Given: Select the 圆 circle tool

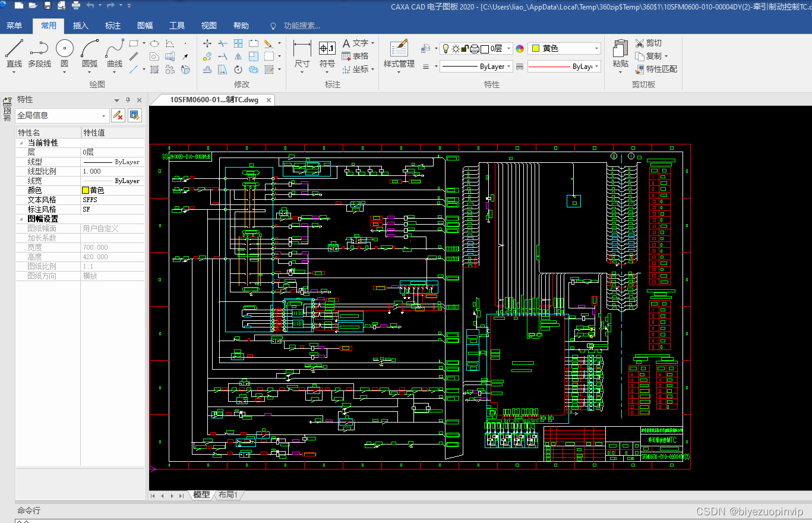Looking at the screenshot, I should tap(64, 55).
